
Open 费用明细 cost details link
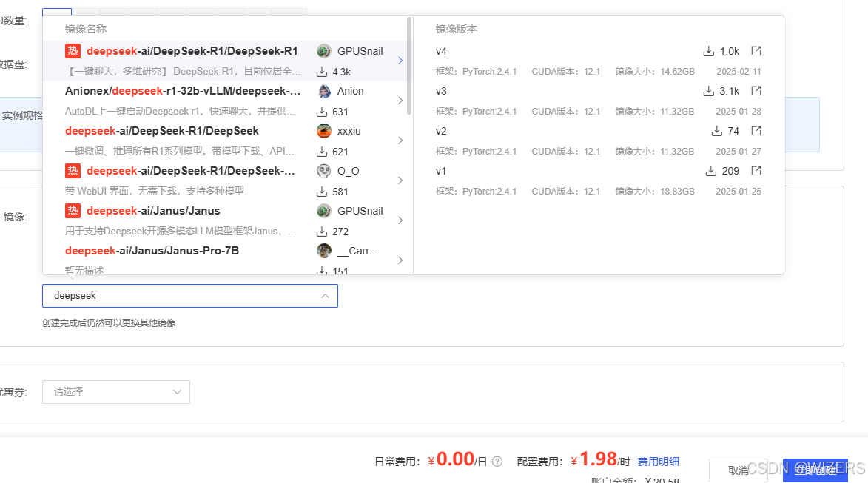pyautogui.click(x=658, y=462)
